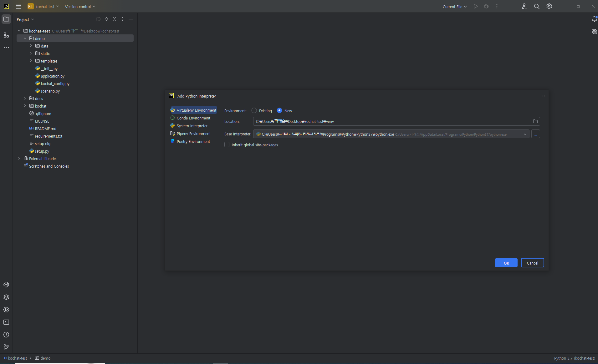Cancel the Add Python Interpreter dialog
Screen dimensions: 598x364
[532, 263]
